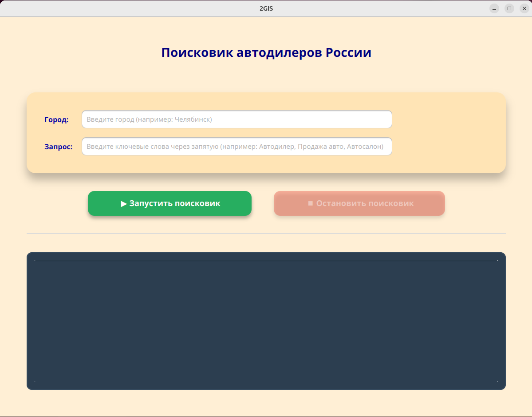The width and height of the screenshot is (532, 417).
Task: Maximize the 2GIS window
Action: point(509,8)
